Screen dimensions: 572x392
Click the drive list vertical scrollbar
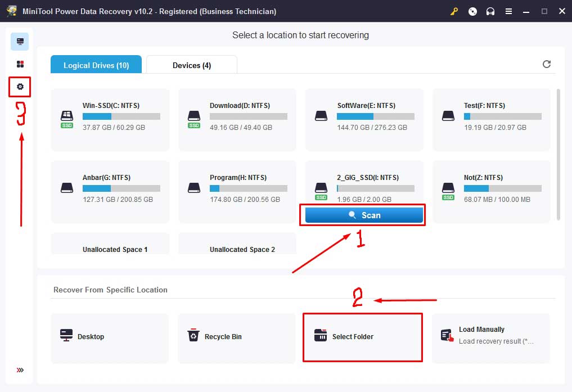pos(558,155)
